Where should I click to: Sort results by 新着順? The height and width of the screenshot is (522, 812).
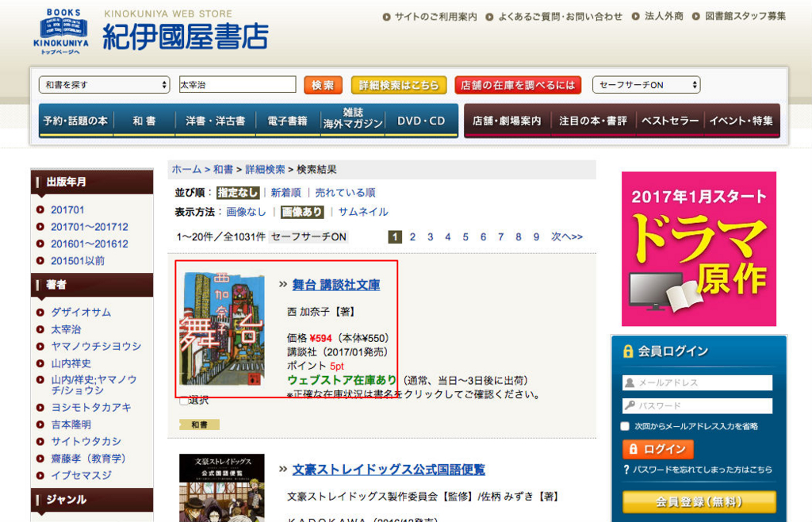click(x=285, y=193)
